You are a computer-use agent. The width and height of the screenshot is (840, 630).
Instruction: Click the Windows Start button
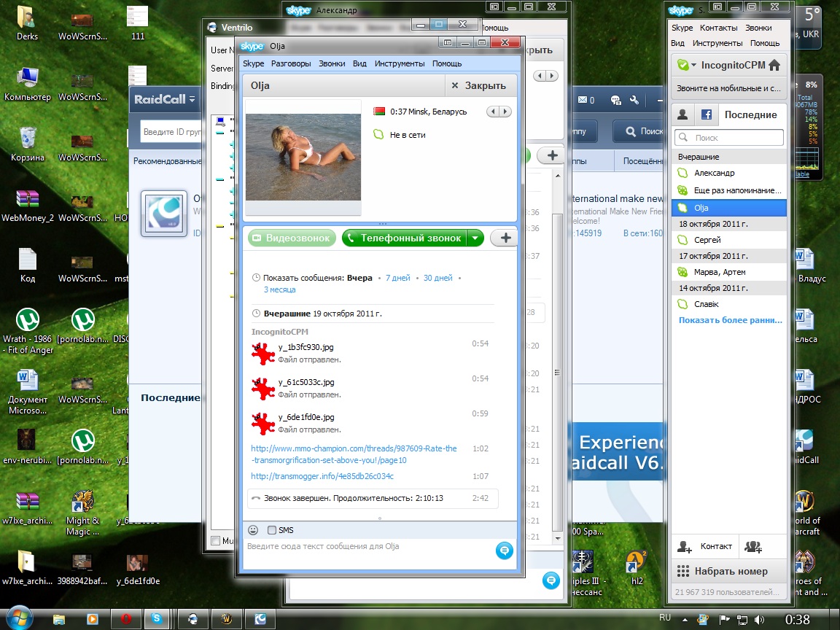pyautogui.click(x=19, y=618)
